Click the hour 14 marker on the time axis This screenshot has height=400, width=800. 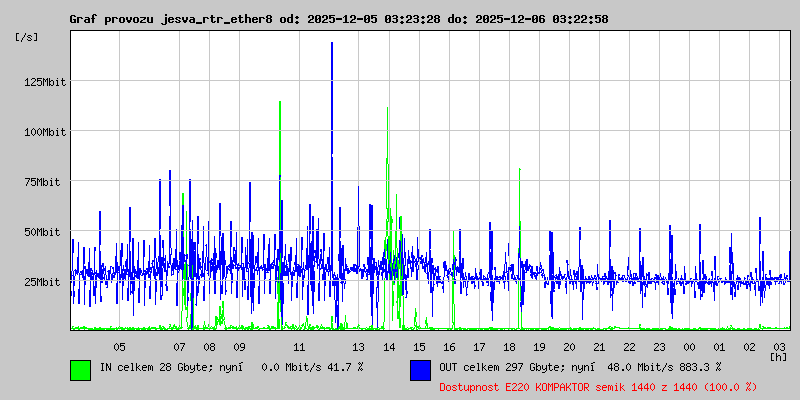pos(389,346)
